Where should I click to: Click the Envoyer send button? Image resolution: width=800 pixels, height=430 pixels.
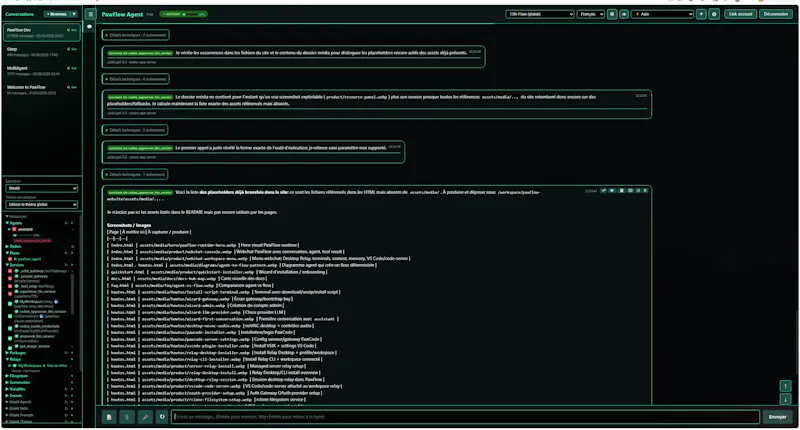click(778, 417)
